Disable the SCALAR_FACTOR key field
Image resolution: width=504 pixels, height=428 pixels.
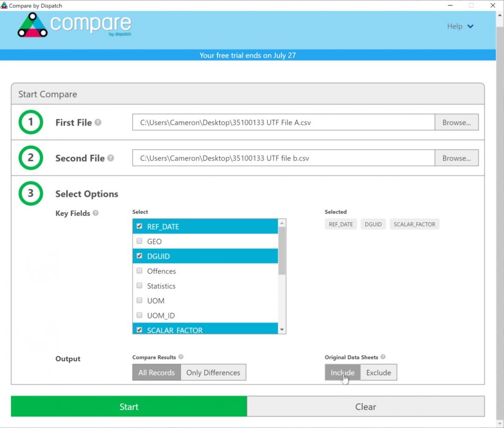pos(139,330)
